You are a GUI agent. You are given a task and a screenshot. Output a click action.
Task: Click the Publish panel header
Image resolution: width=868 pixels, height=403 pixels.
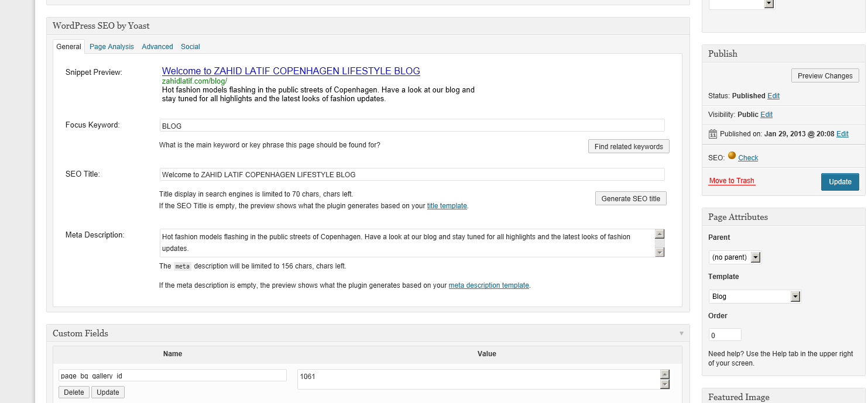[x=783, y=54]
